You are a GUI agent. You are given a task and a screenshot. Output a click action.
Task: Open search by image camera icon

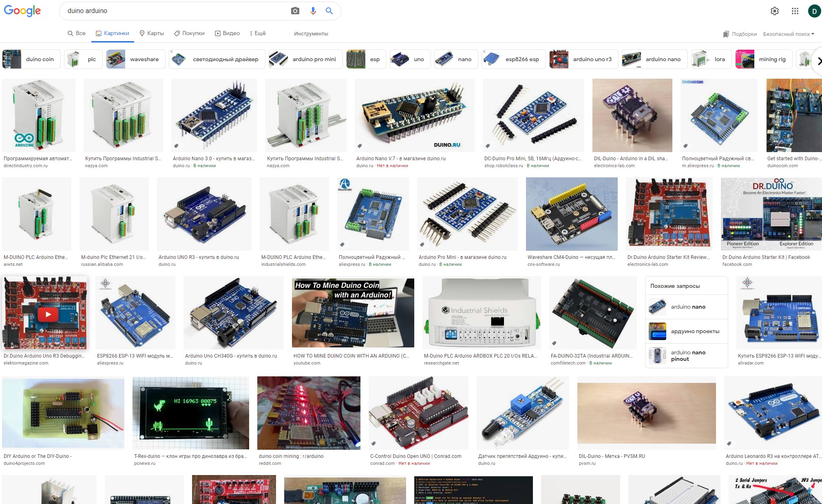pos(295,11)
